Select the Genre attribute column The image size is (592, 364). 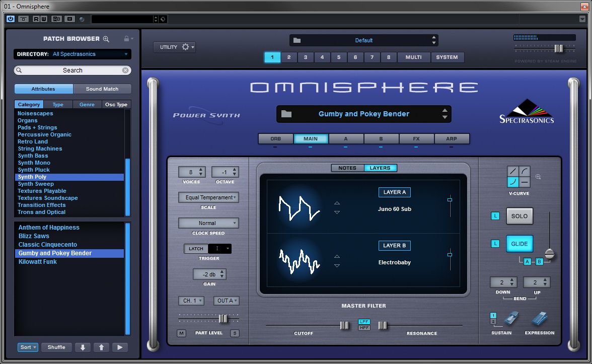point(87,105)
